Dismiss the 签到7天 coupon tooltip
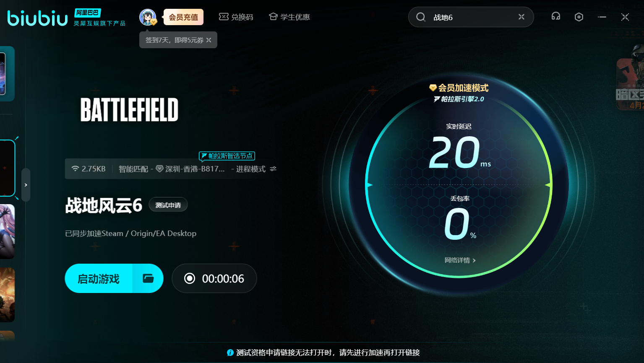Screen dimensions: 644x363 pos(209,40)
